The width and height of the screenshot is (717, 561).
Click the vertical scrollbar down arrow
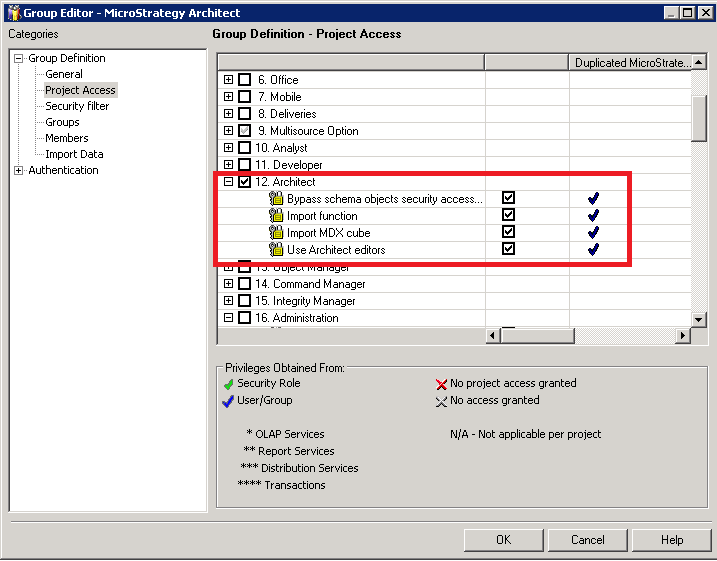coord(699,319)
